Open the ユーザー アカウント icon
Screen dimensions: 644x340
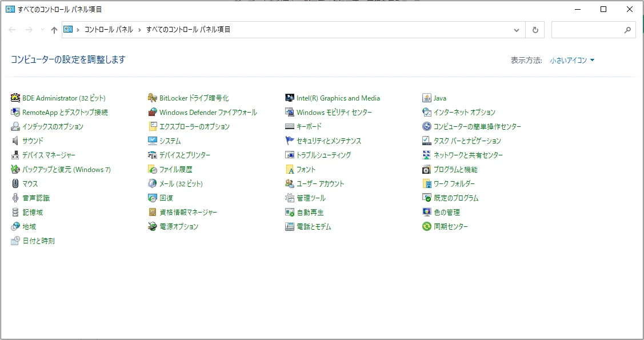290,183
